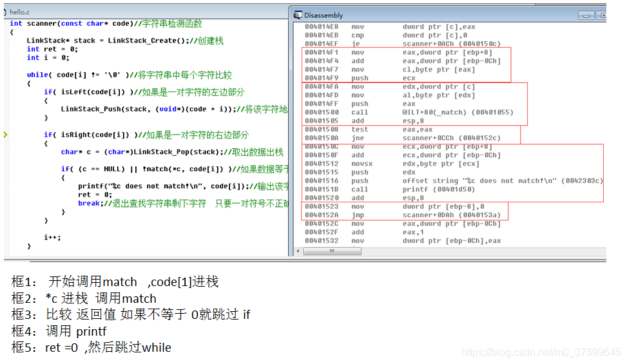Click the Disassembly horizontal scrollbar thumb
The width and height of the screenshot is (627, 364).
coord(332,251)
